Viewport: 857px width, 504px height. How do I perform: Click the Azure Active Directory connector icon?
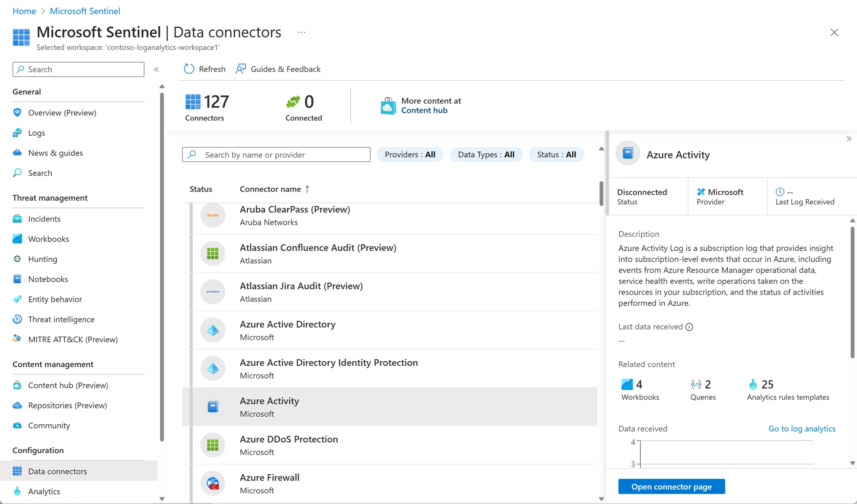213,330
